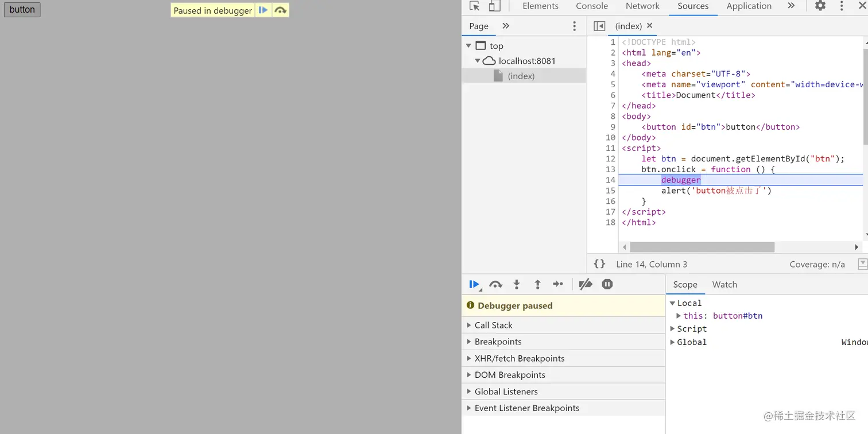Resume script execution in the debugger toolbar
The height and width of the screenshot is (434, 868).
pyautogui.click(x=474, y=284)
